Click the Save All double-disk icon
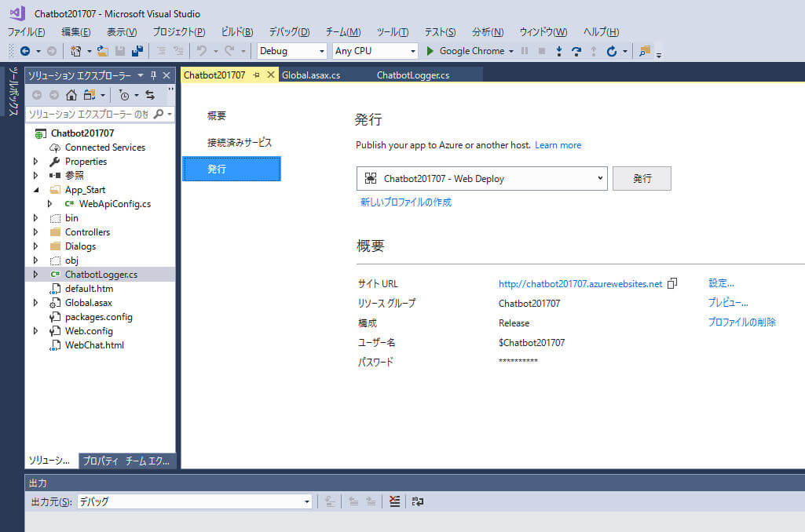The width and height of the screenshot is (805, 532). point(137,51)
